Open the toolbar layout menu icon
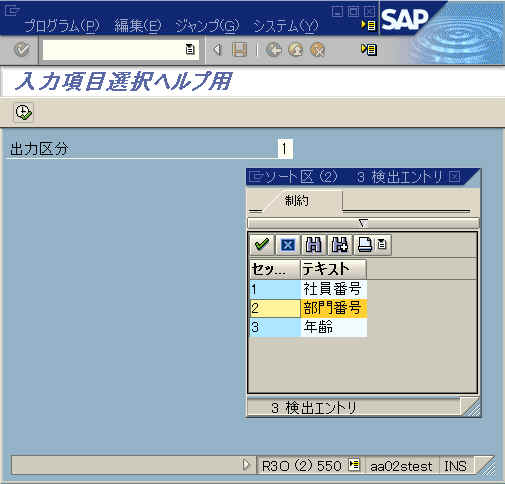Image resolution: width=505 pixels, height=484 pixels. (369, 50)
